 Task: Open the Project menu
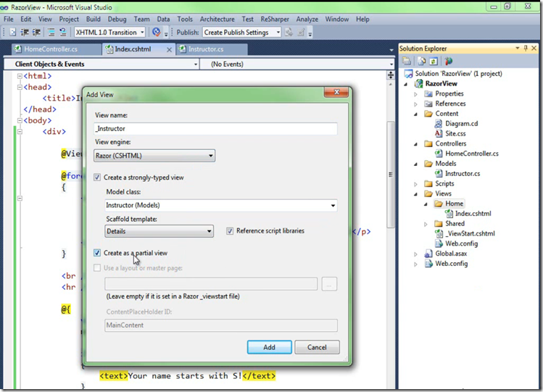coord(69,20)
